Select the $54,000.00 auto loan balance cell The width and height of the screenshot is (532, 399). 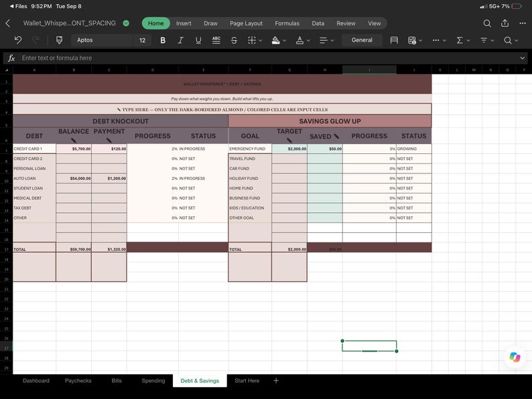pyautogui.click(x=74, y=178)
